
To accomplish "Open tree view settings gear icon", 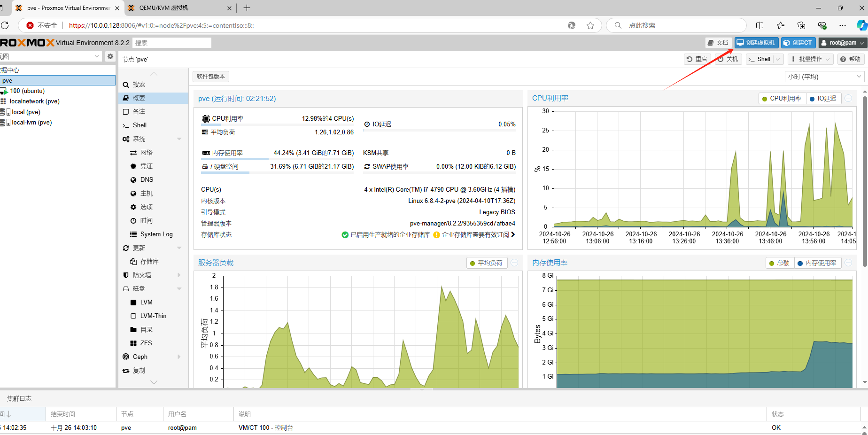I will tap(110, 56).
